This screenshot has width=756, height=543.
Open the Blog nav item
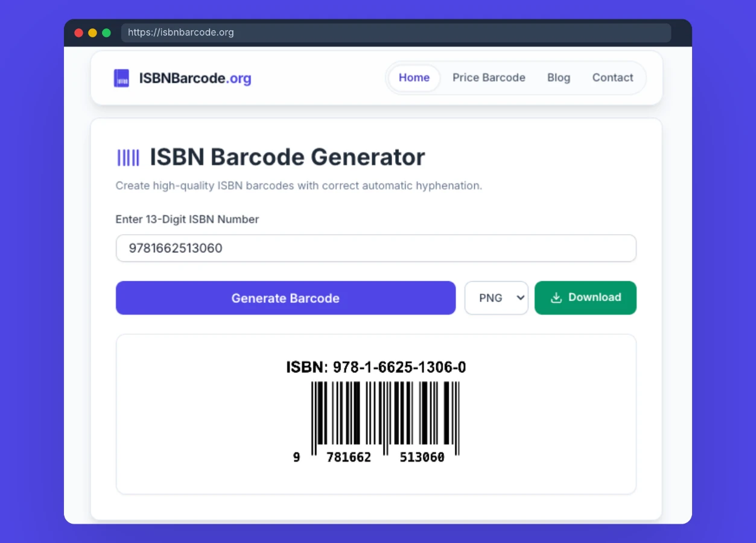[x=559, y=78]
